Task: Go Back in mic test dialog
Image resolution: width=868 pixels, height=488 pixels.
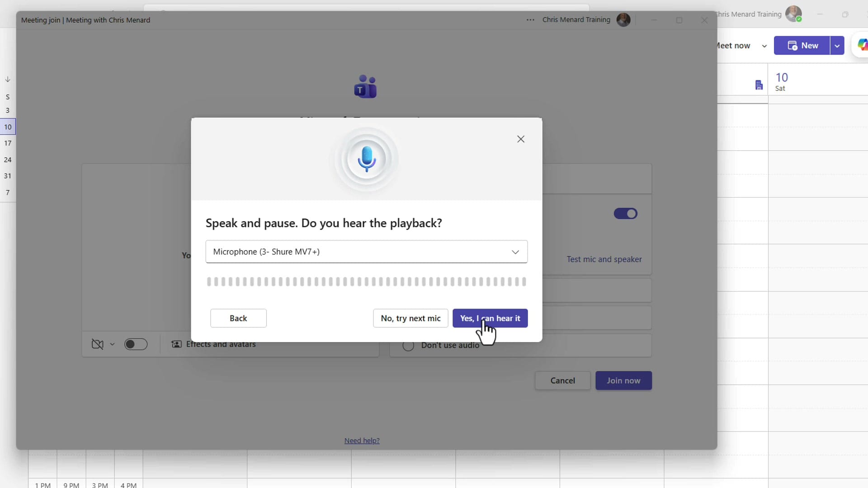Action: (x=238, y=318)
